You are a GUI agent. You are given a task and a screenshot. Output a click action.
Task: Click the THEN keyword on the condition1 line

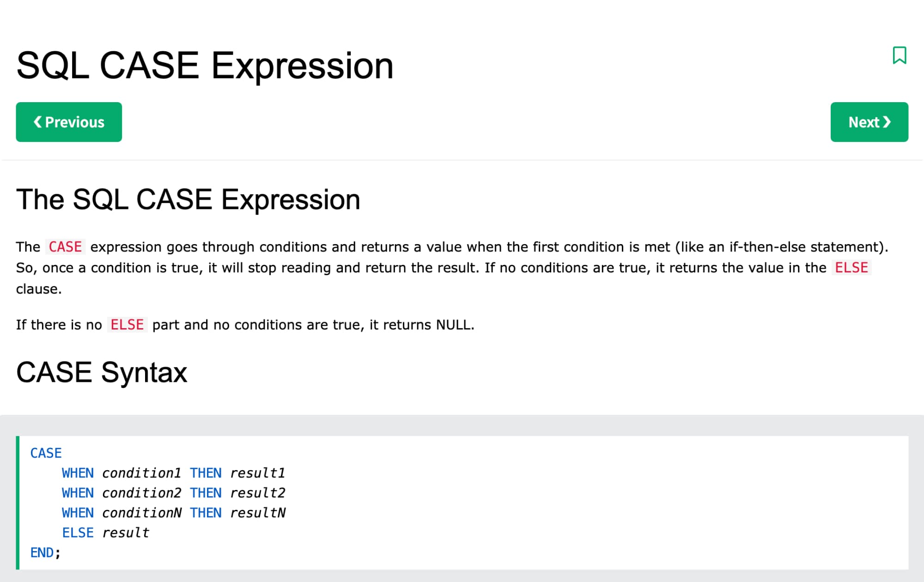point(206,473)
